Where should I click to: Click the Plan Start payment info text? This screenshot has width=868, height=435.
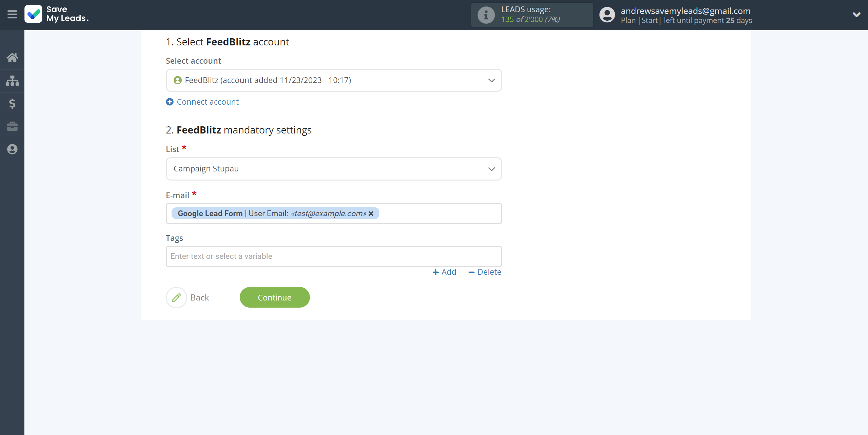click(686, 20)
